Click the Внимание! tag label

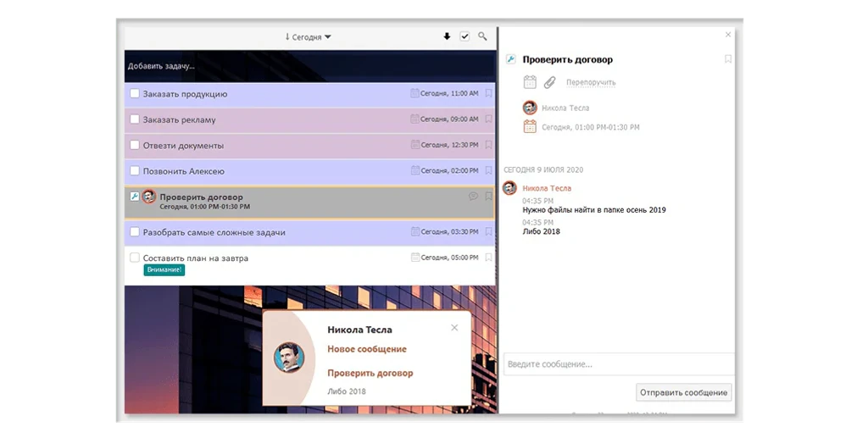[x=164, y=270]
